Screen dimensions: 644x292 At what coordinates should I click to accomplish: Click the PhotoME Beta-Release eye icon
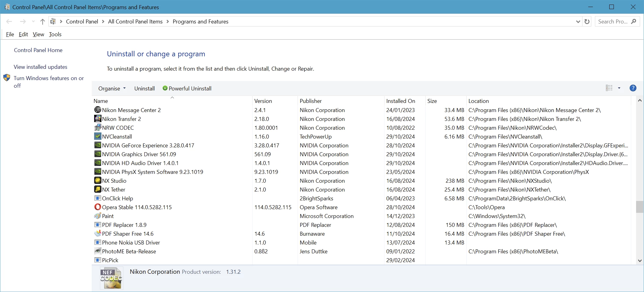point(97,251)
